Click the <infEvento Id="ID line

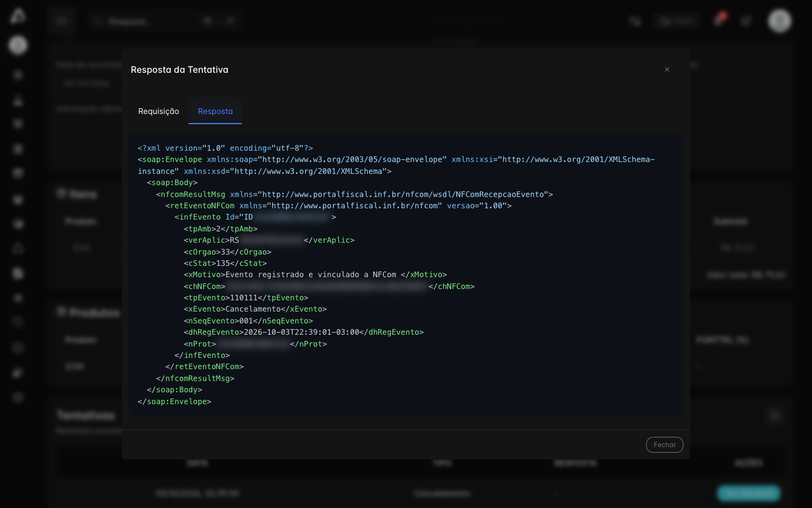(255, 217)
